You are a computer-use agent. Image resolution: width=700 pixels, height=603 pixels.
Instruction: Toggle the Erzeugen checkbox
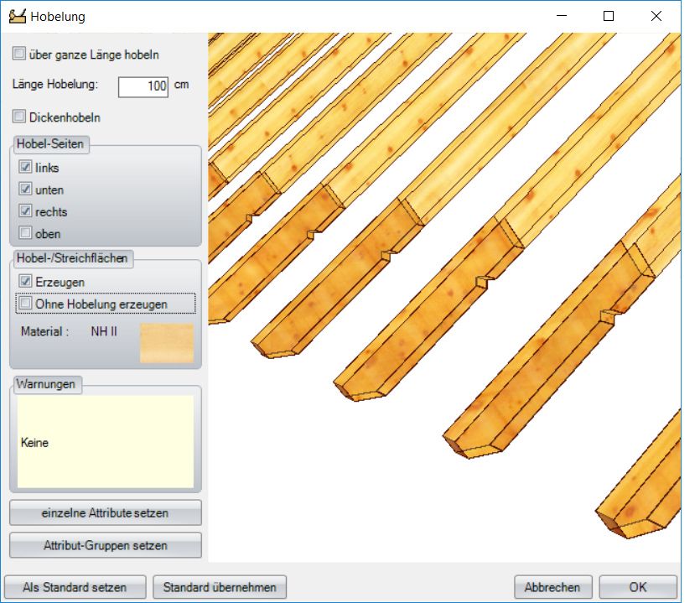point(25,282)
